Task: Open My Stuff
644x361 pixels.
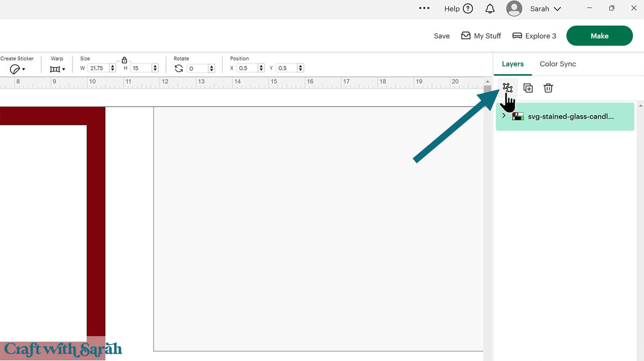Action: (x=481, y=36)
